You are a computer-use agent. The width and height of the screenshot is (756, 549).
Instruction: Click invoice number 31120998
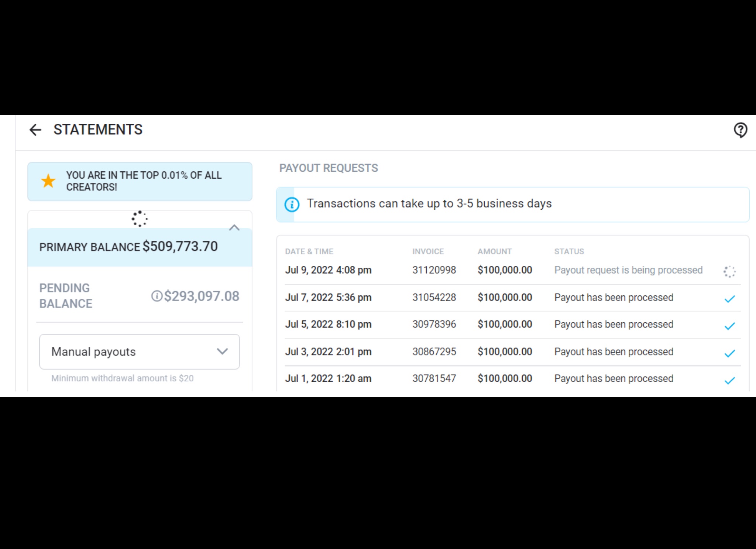[x=434, y=270]
